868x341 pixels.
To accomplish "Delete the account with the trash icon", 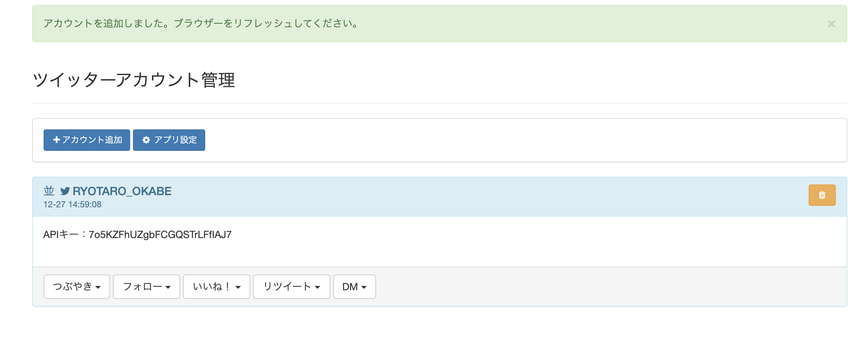I will coord(822,195).
